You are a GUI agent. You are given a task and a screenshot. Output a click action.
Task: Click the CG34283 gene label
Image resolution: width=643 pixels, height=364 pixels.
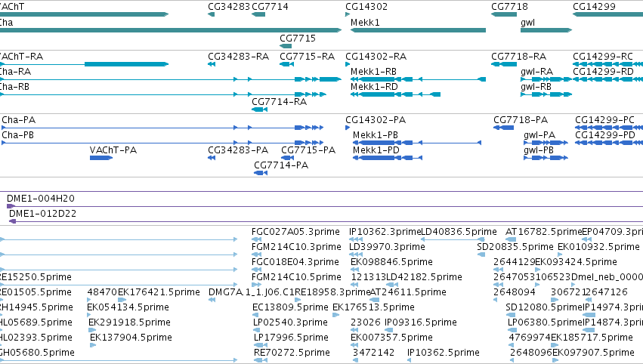[x=228, y=7]
